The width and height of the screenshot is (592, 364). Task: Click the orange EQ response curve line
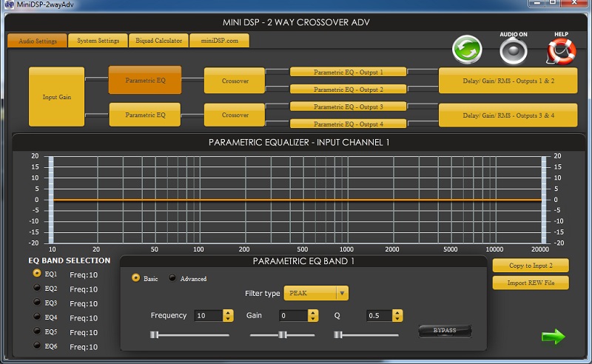click(297, 200)
